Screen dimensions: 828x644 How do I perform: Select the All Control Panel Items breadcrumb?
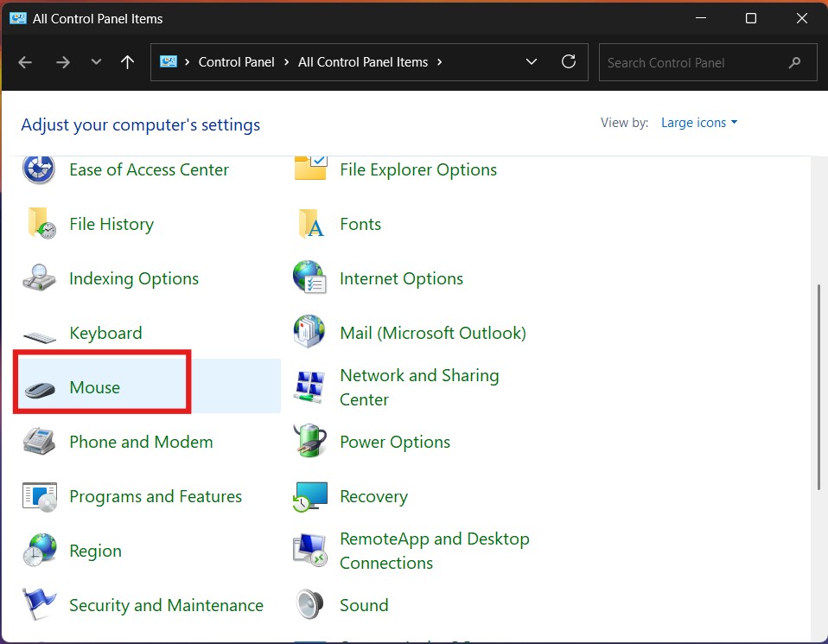pos(363,62)
